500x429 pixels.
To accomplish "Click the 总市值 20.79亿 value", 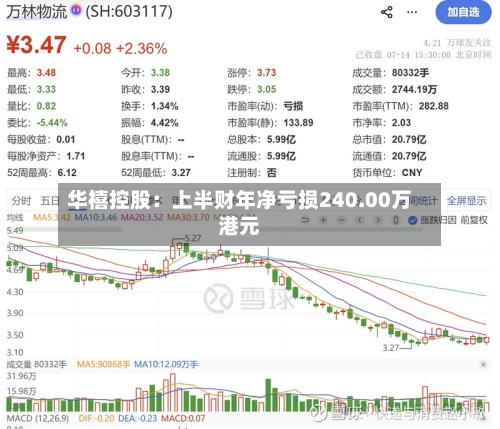I will [x=409, y=139].
